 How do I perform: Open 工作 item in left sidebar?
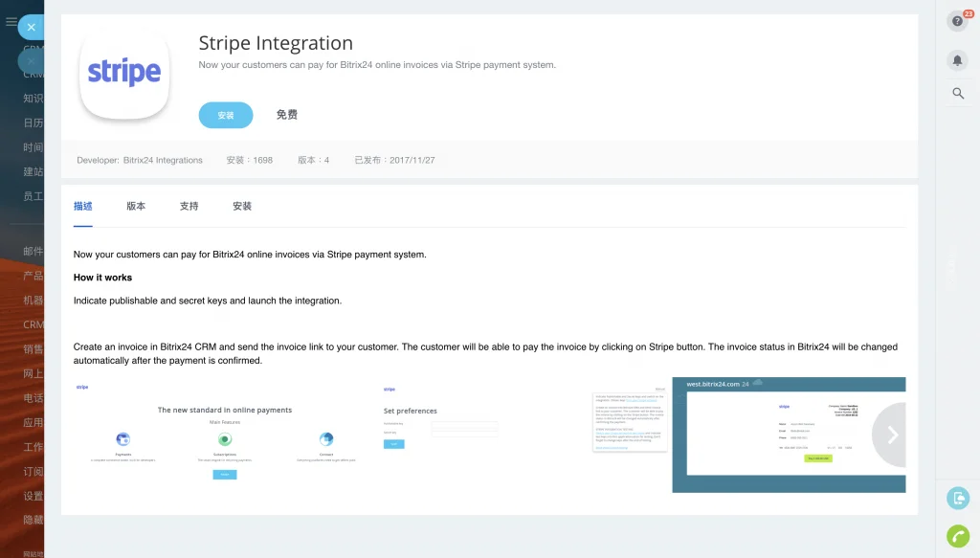[x=33, y=447]
